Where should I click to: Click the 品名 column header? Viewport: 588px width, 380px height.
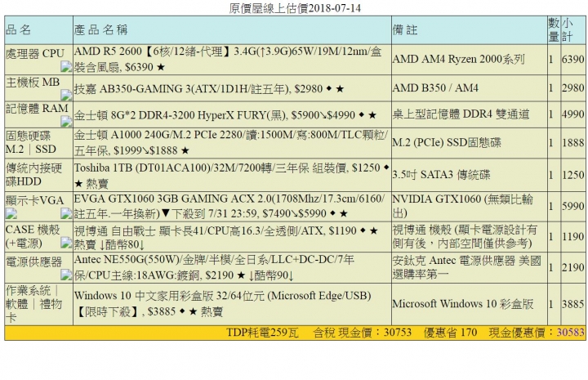tap(39, 30)
